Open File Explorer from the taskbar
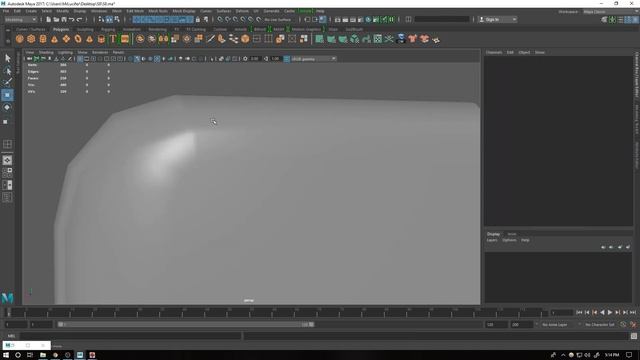 pyautogui.click(x=42, y=355)
